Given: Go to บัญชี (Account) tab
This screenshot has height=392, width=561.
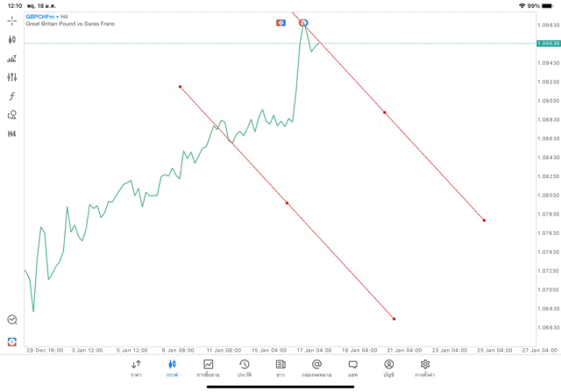Looking at the screenshot, I should pyautogui.click(x=388, y=367).
